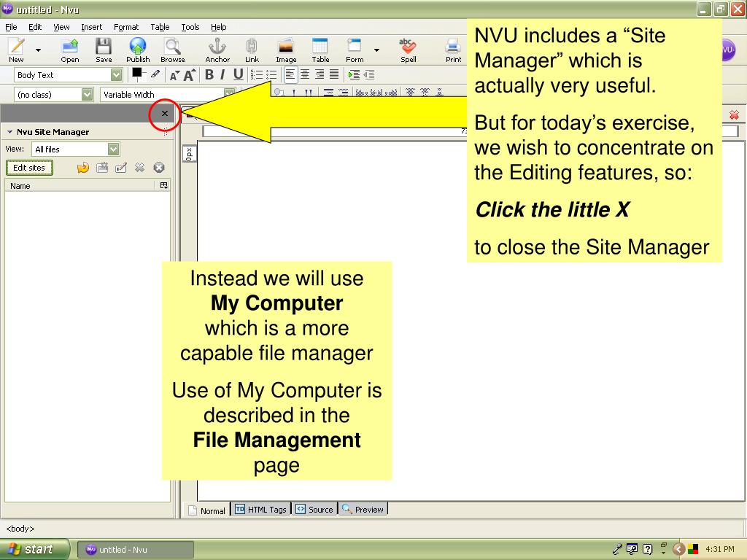This screenshot has height=560, width=747.
Task: Close the Site Manager with the little X
Action: [x=165, y=113]
